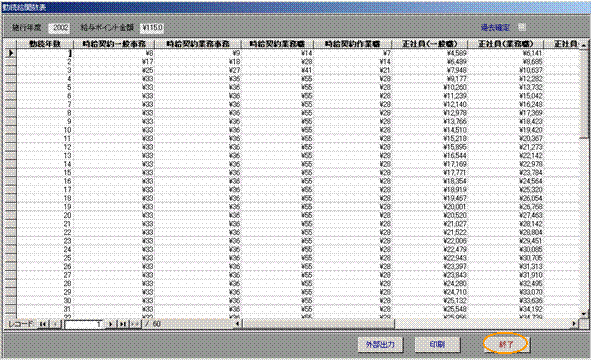Click the 印刷 button
This screenshot has height=361, width=592.
437,344
